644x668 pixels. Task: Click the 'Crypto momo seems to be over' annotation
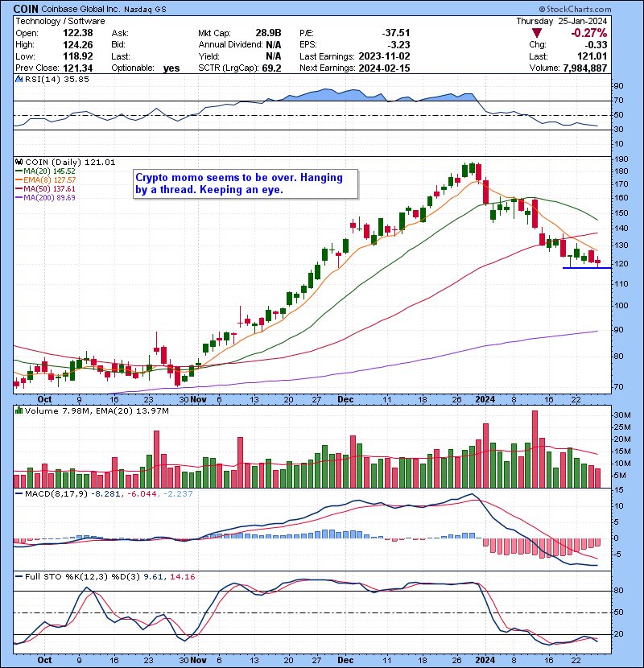tap(246, 183)
